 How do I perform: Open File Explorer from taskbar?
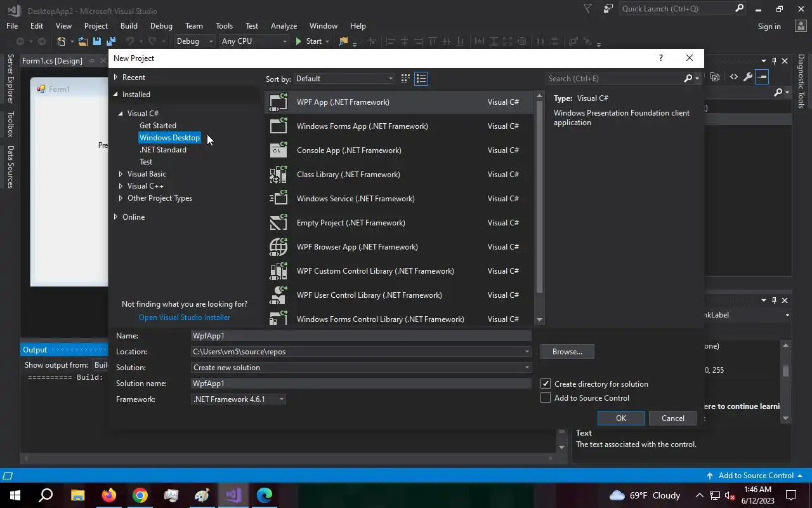(77, 495)
